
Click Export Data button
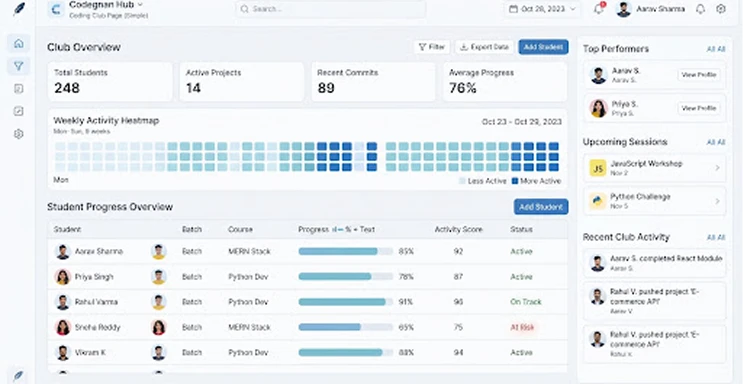(x=484, y=47)
